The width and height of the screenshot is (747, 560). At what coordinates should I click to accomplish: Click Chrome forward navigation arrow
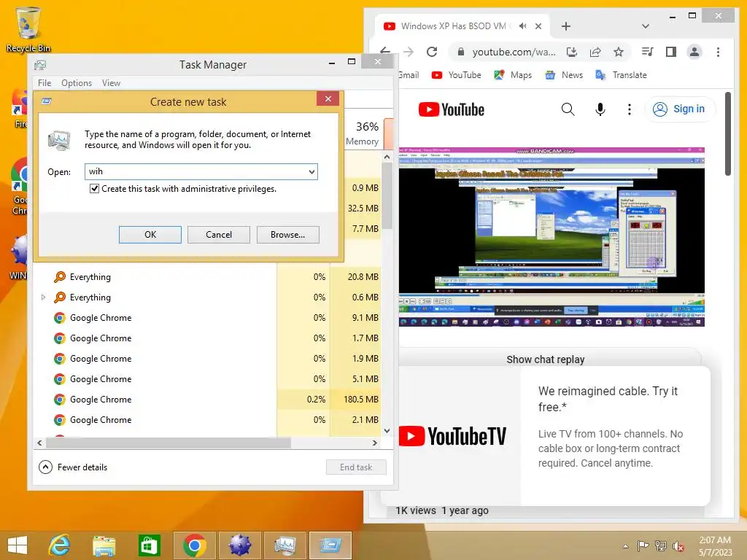coord(409,52)
